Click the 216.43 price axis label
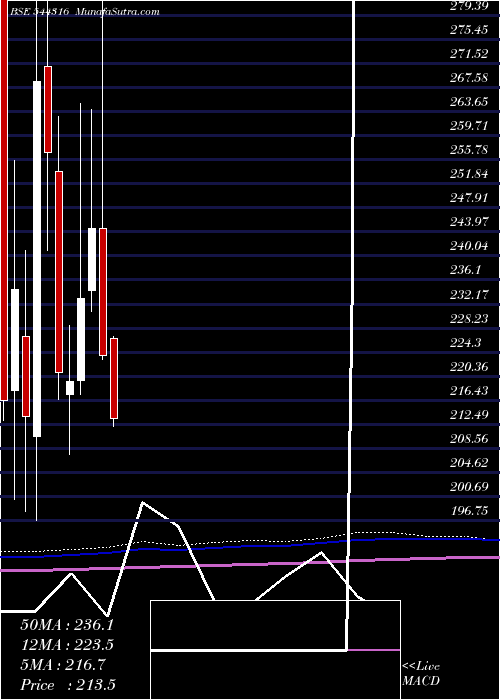 [x=470, y=391]
